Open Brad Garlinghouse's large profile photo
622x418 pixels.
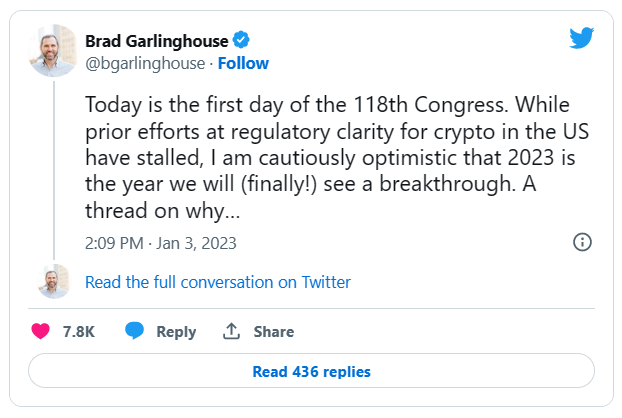point(53,50)
